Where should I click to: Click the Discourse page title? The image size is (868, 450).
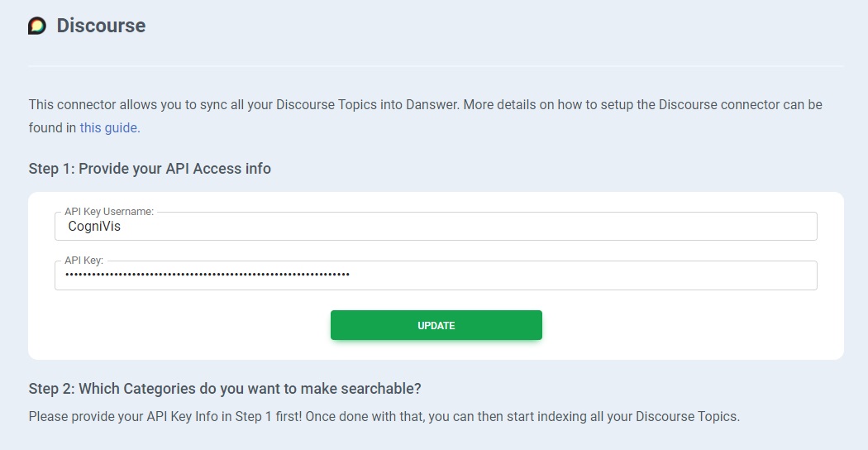coord(101,26)
